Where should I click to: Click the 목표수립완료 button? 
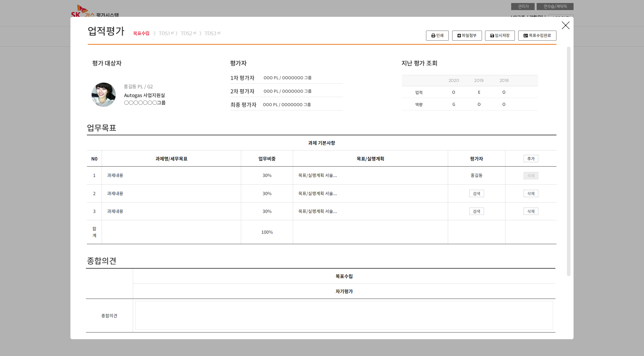coord(537,36)
